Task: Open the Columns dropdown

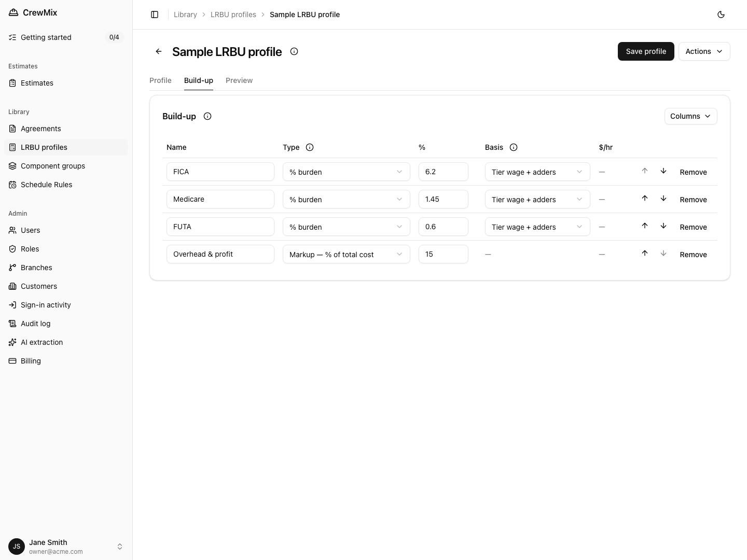Action: click(690, 116)
